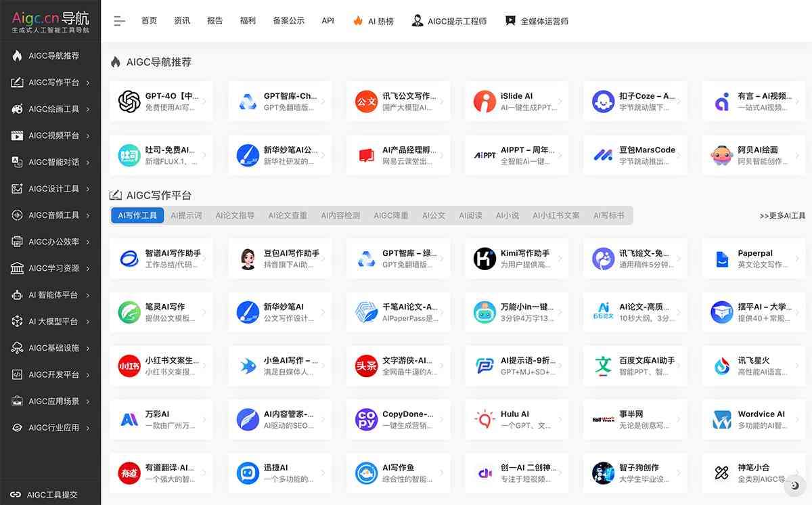The image size is (812, 505).
Task: Switch to the AIGC降重 tab
Action: (391, 215)
